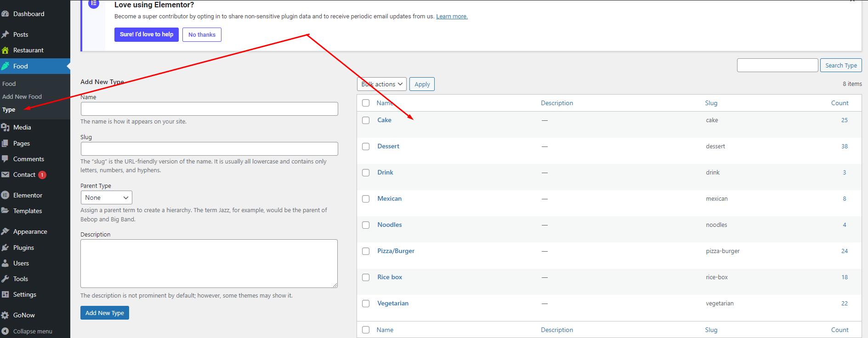Click the No thanks button
The width and height of the screenshot is (868, 338).
(x=202, y=34)
